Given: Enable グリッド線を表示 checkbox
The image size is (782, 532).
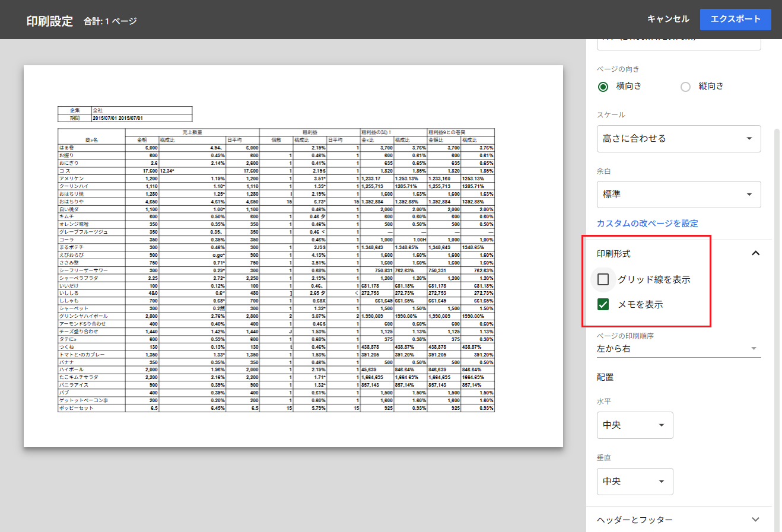Looking at the screenshot, I should tap(603, 279).
